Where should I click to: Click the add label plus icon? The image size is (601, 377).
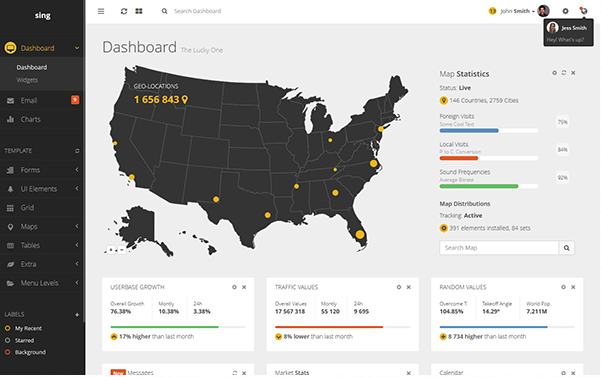[77, 315]
